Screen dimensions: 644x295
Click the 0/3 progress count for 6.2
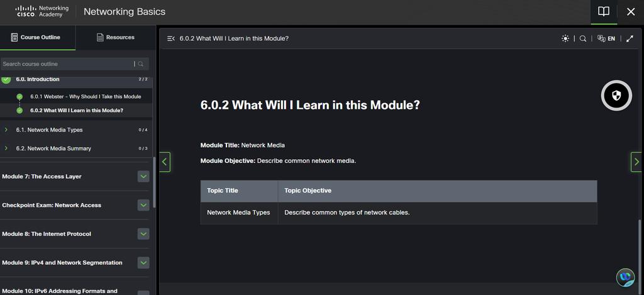[x=143, y=148]
